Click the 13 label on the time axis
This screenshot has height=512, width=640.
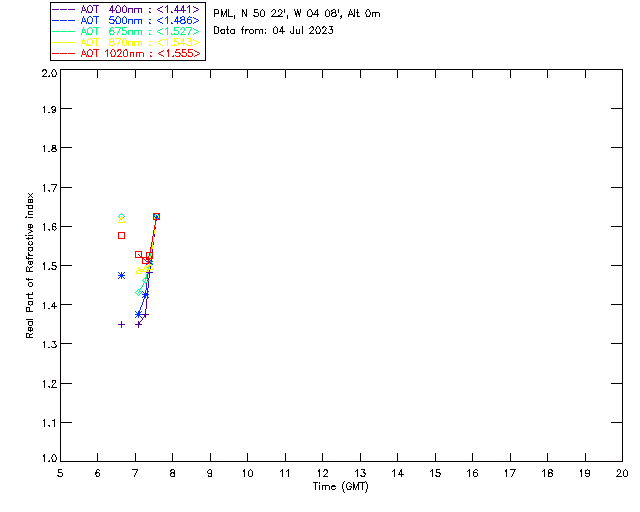(x=360, y=473)
